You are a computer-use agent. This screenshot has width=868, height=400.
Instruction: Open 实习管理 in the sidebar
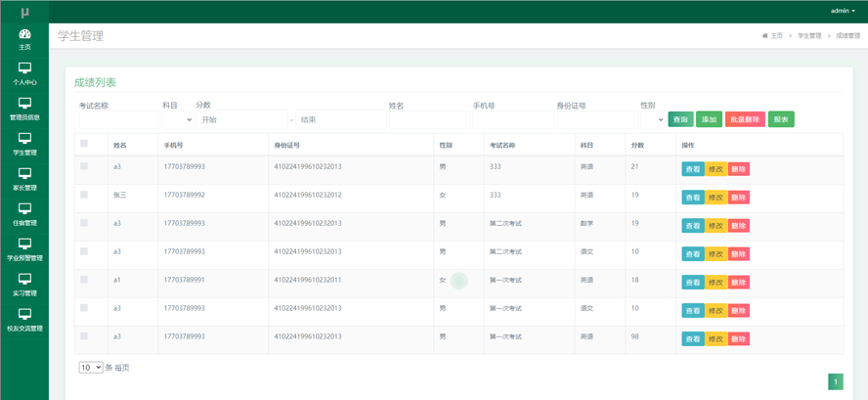click(24, 286)
